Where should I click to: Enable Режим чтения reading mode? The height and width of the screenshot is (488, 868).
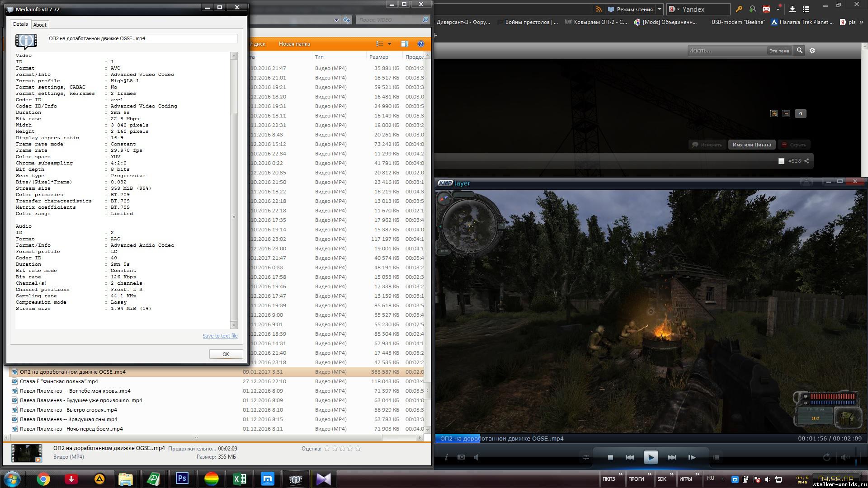point(630,9)
